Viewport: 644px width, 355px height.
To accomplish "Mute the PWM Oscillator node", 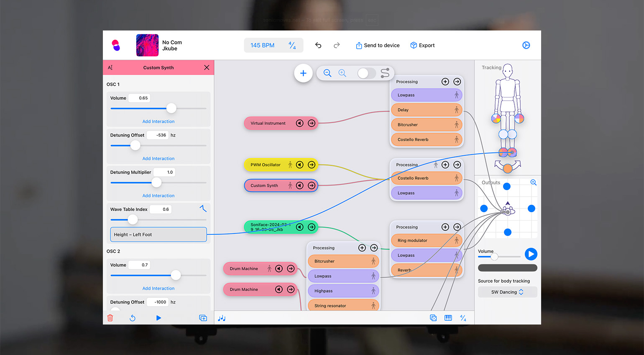I will pos(300,165).
